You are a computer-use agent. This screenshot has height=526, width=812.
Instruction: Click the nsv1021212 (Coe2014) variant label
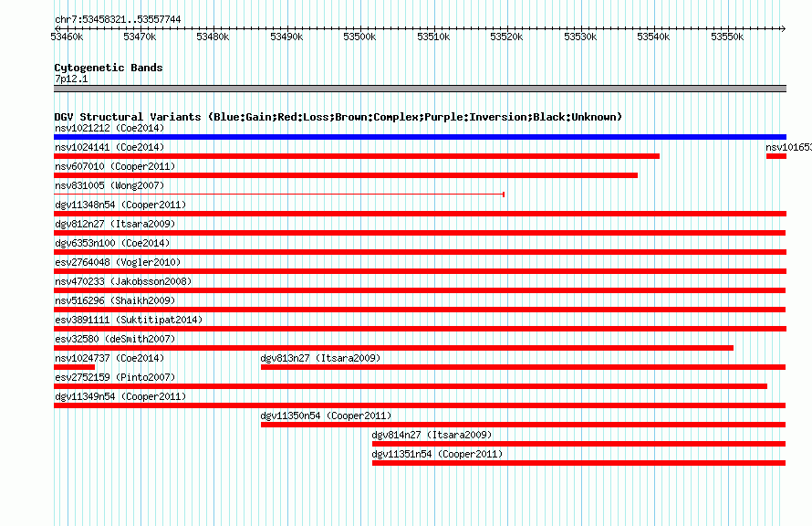109,128
